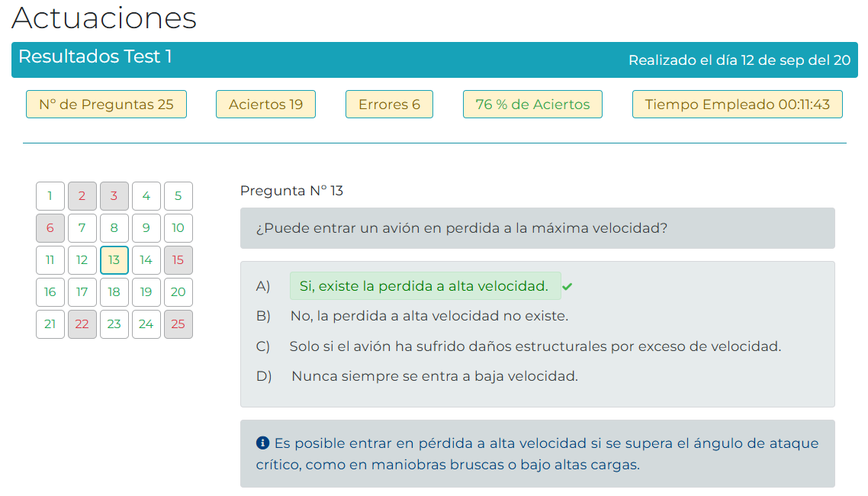Open question 24 box
Screen dimensions: 868x496
[x=146, y=324]
